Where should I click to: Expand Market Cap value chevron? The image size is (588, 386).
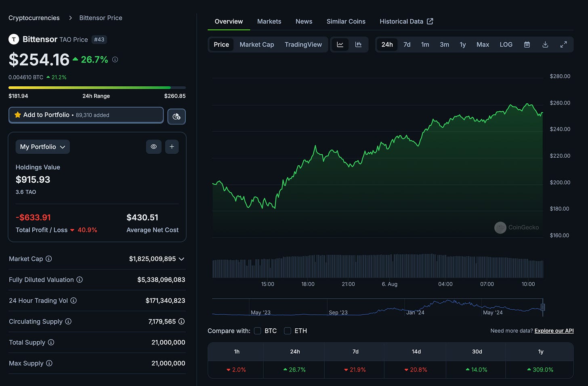click(181, 259)
